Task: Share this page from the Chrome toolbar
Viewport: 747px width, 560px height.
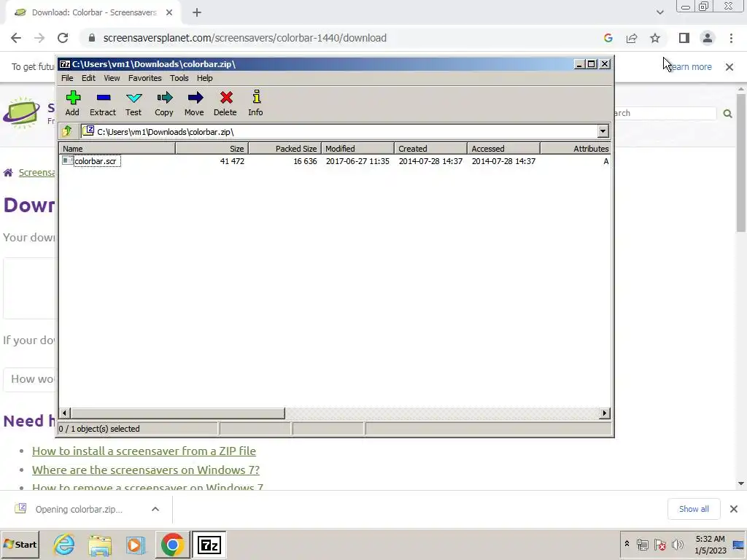Action: [x=632, y=38]
